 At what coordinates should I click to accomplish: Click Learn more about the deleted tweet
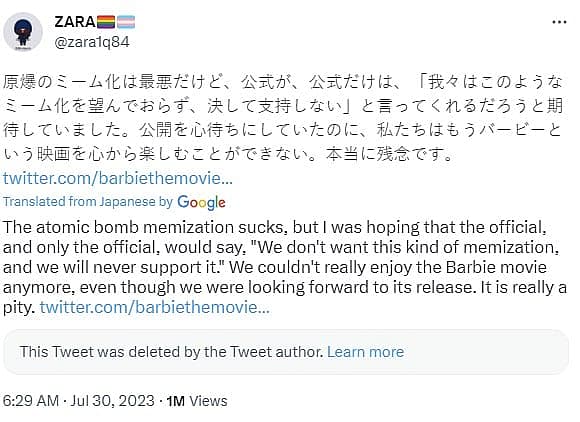pos(365,352)
